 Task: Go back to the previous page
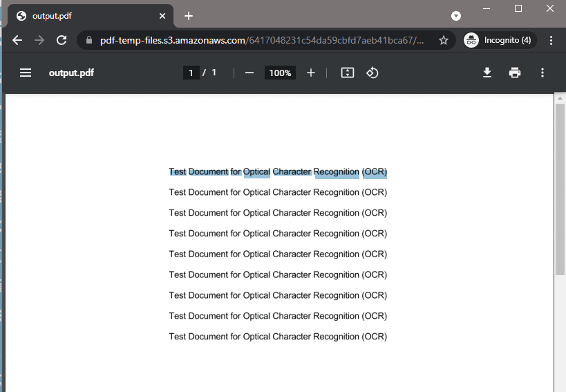(17, 40)
